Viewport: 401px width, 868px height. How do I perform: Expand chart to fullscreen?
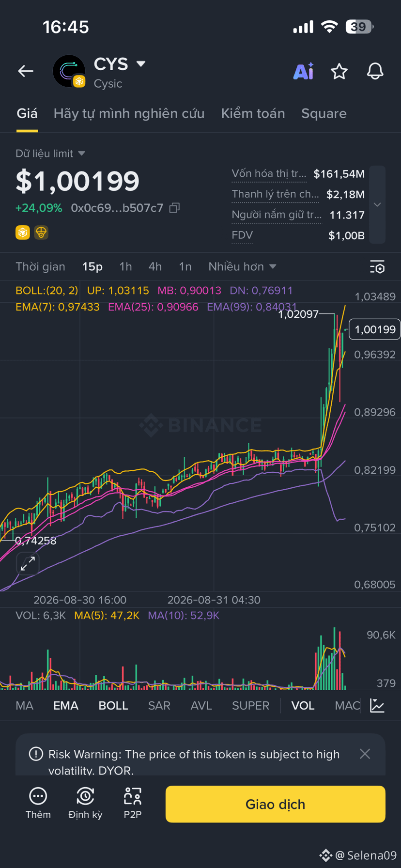point(28,563)
